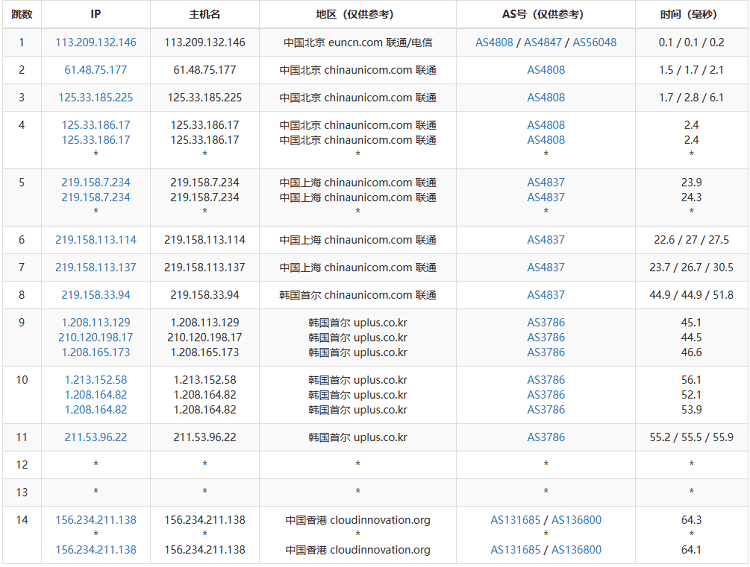Select hostname cell 61.48.75.177 under 主机名
Image resolution: width=750 pixels, height=567 pixels.
click(205, 70)
